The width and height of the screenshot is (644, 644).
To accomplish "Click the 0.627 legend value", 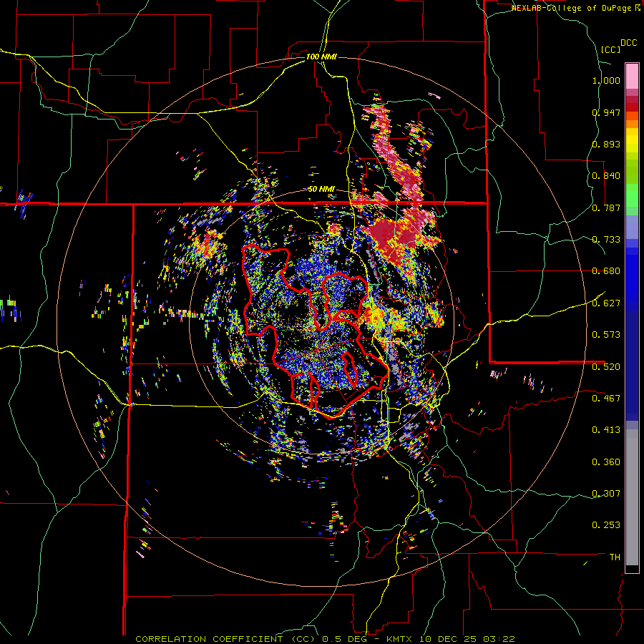I will coord(606,303).
